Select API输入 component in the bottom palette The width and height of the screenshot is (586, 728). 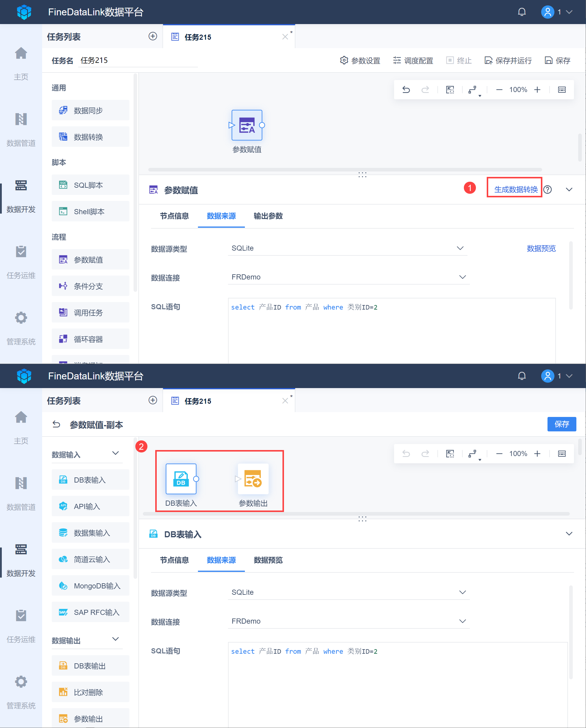91,506
